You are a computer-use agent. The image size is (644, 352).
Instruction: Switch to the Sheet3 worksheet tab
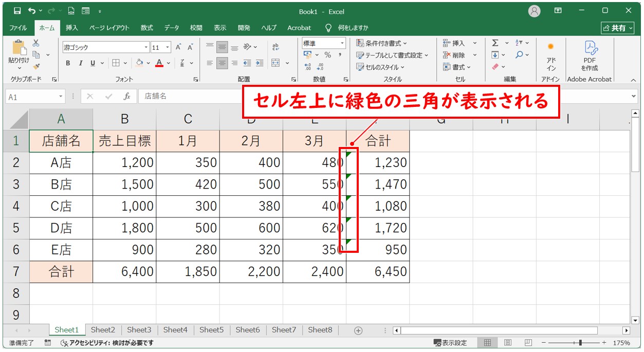coord(139,330)
